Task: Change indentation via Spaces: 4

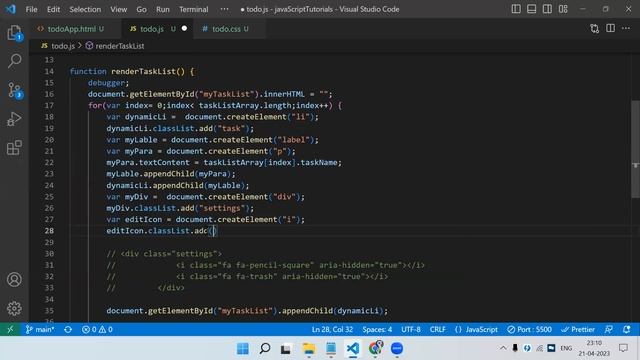Action: [377, 329]
